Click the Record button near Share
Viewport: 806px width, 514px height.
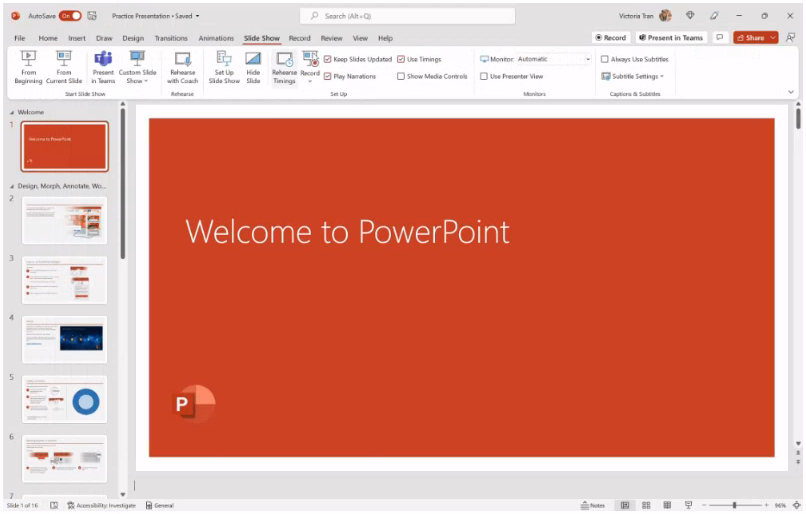click(x=611, y=38)
